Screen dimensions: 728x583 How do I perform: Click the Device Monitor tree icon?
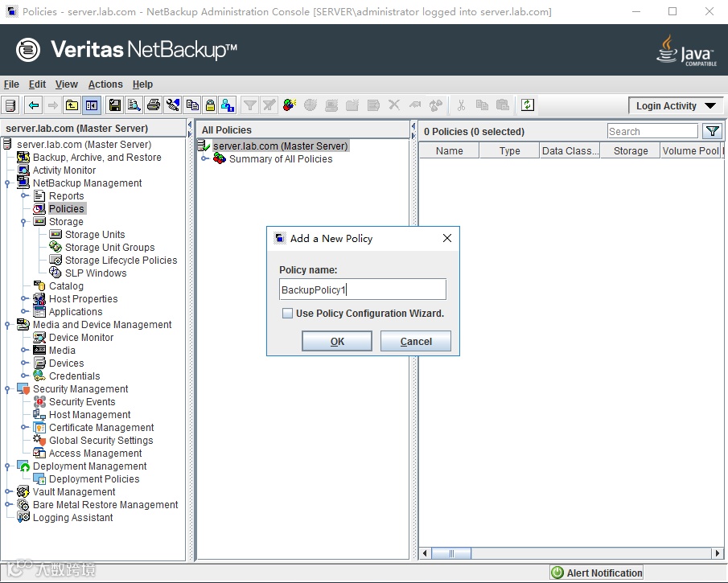pos(39,338)
